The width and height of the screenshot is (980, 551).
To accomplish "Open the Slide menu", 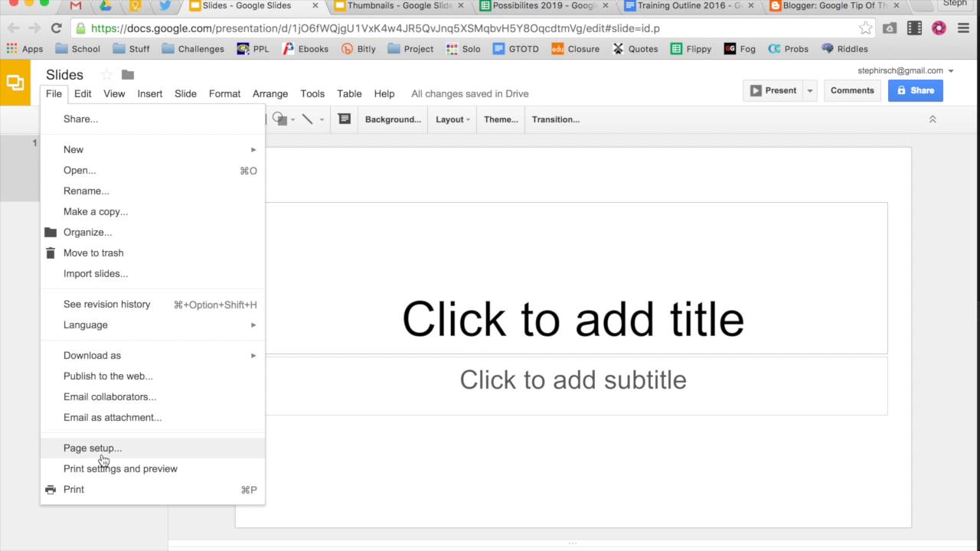I will 185,94.
